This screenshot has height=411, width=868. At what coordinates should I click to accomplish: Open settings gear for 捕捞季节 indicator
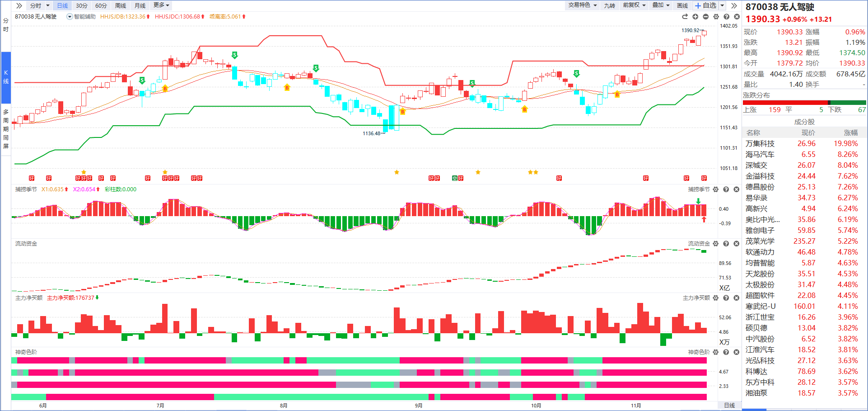pos(716,189)
